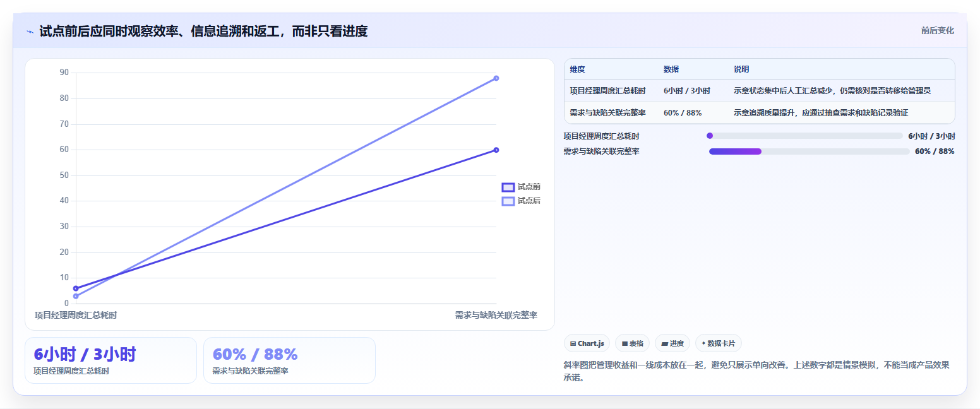Click the description starting 示意追溯质量提升
980x409 pixels.
tap(821, 113)
